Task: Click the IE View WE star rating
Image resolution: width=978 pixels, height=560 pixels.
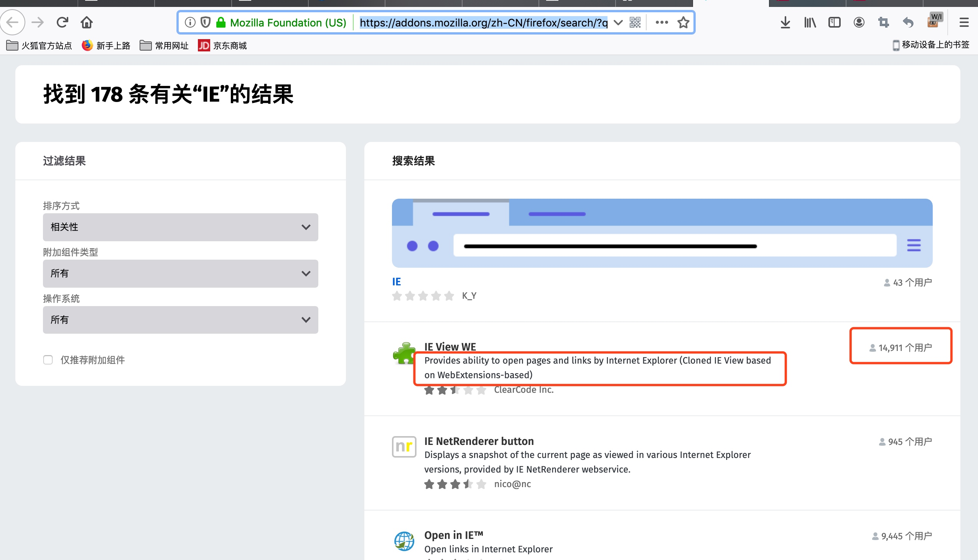Action: tap(455, 390)
